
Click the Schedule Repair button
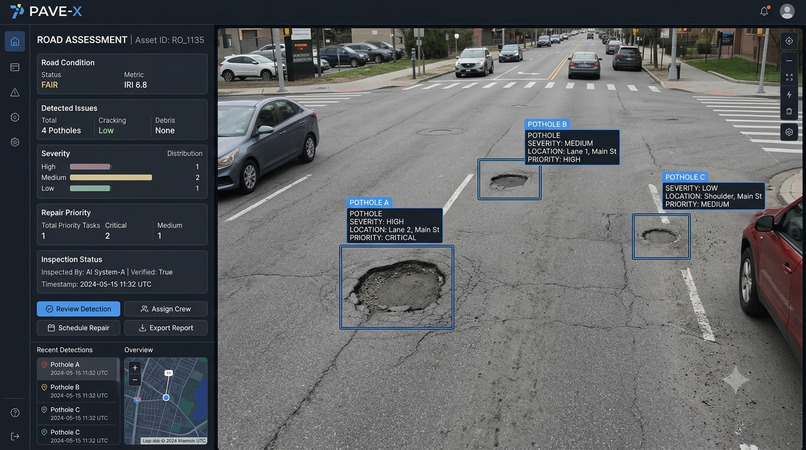79,328
